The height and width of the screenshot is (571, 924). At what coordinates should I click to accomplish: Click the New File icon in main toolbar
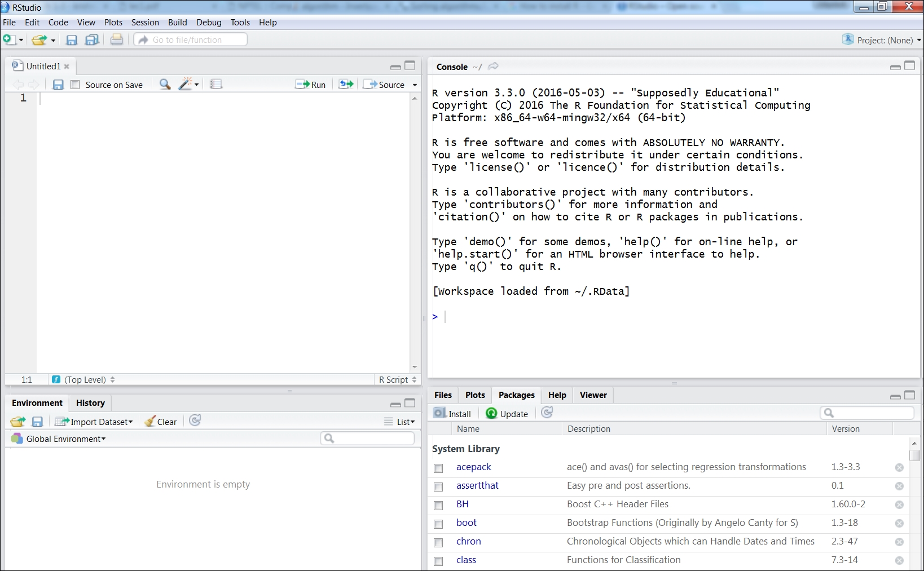(x=8, y=39)
